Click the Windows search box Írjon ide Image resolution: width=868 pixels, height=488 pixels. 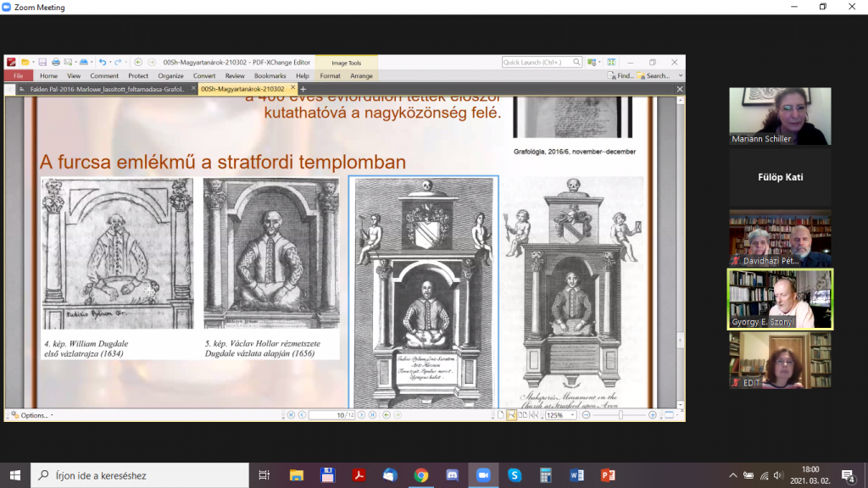[140, 475]
